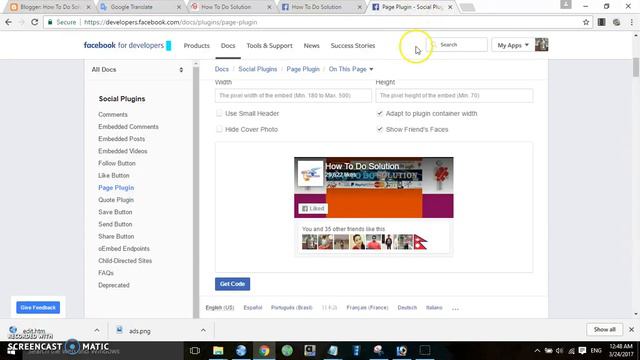
Task: Open Task View on the taskbar
Action: (x=195, y=351)
